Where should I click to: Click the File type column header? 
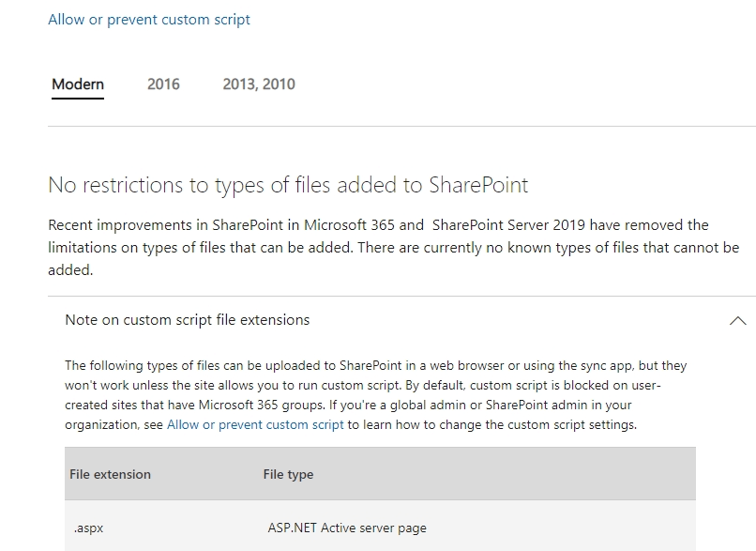[x=288, y=474]
